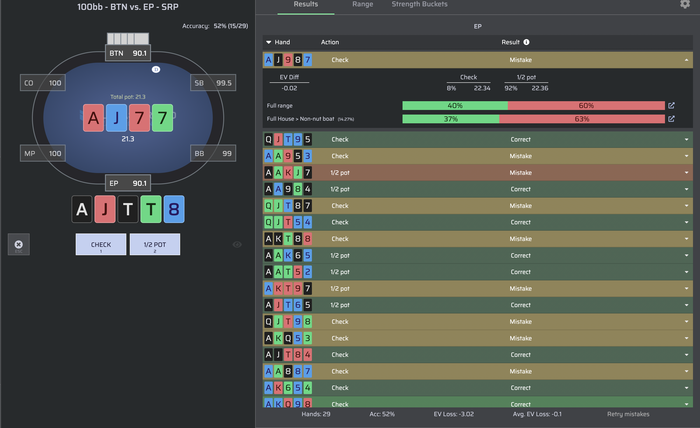Click the AK654 Correct row
Image resolution: width=700 pixels, height=428 pixels.
(x=478, y=388)
